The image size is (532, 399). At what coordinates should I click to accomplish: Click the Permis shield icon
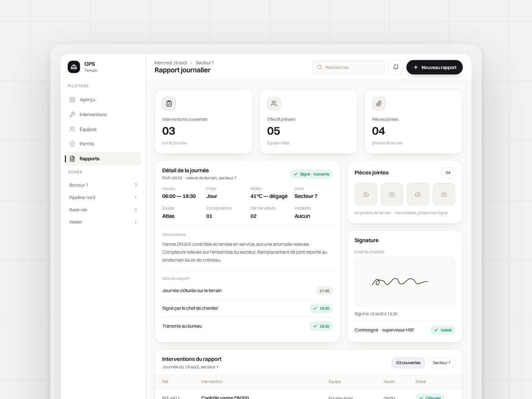[72, 144]
